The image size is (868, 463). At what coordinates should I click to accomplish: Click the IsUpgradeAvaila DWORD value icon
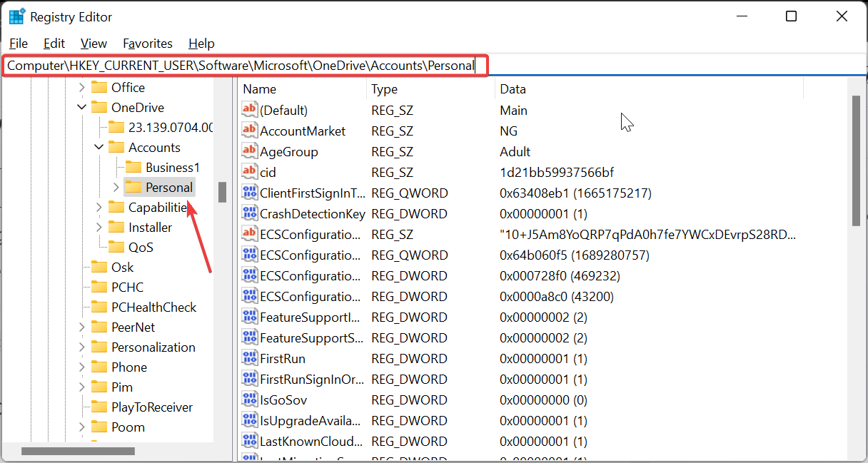click(249, 420)
